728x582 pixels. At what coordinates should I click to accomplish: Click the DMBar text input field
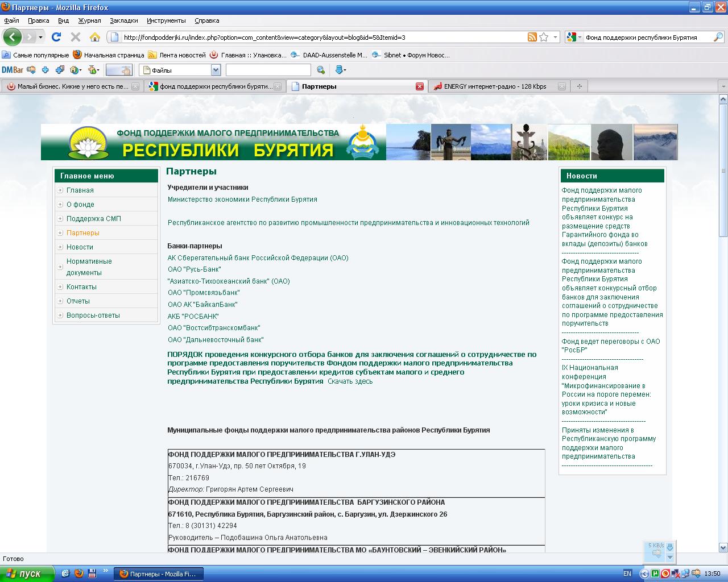pyautogui.click(x=268, y=70)
